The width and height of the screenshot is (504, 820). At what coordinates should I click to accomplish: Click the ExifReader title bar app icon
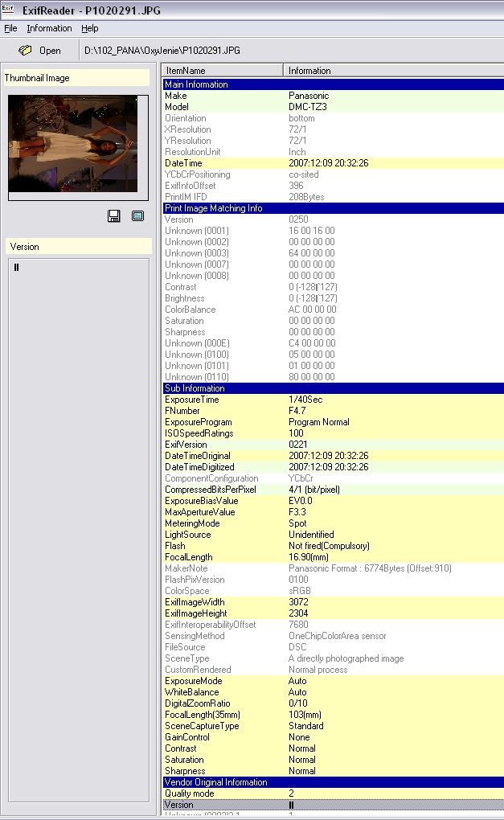pyautogui.click(x=9, y=8)
